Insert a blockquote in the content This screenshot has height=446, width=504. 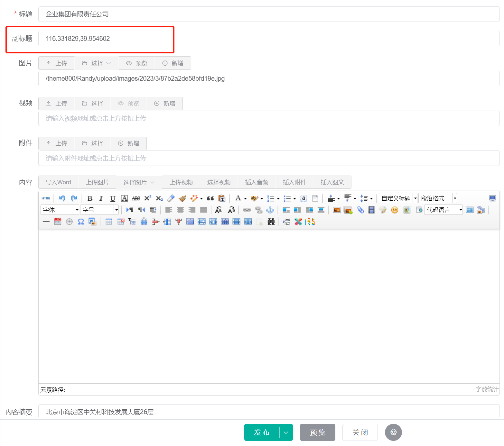pos(210,198)
